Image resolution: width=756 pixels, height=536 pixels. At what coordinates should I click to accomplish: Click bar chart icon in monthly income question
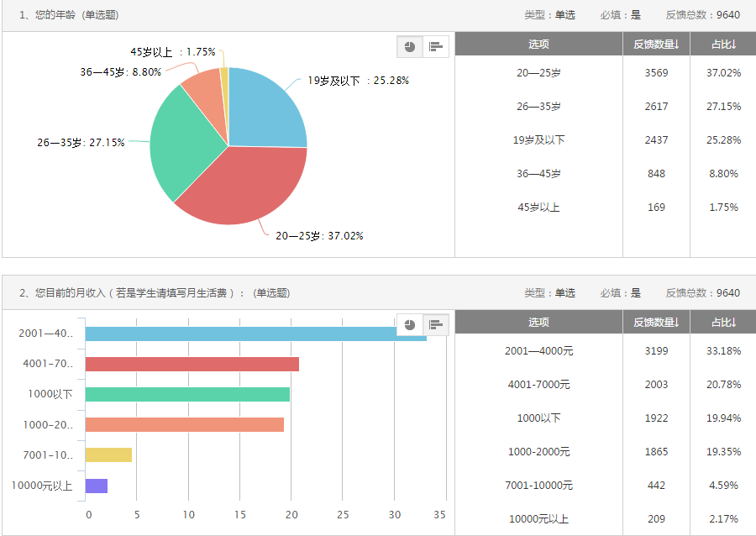tap(435, 325)
